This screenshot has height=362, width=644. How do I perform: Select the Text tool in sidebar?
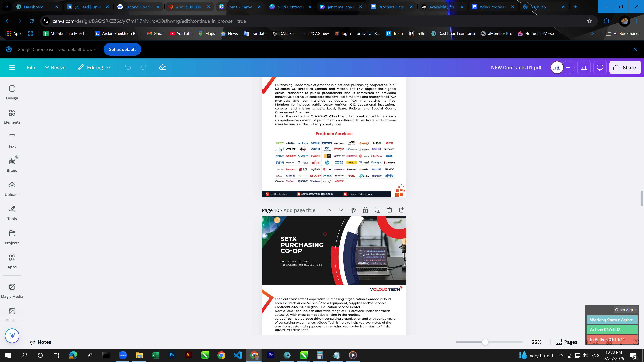(x=12, y=141)
